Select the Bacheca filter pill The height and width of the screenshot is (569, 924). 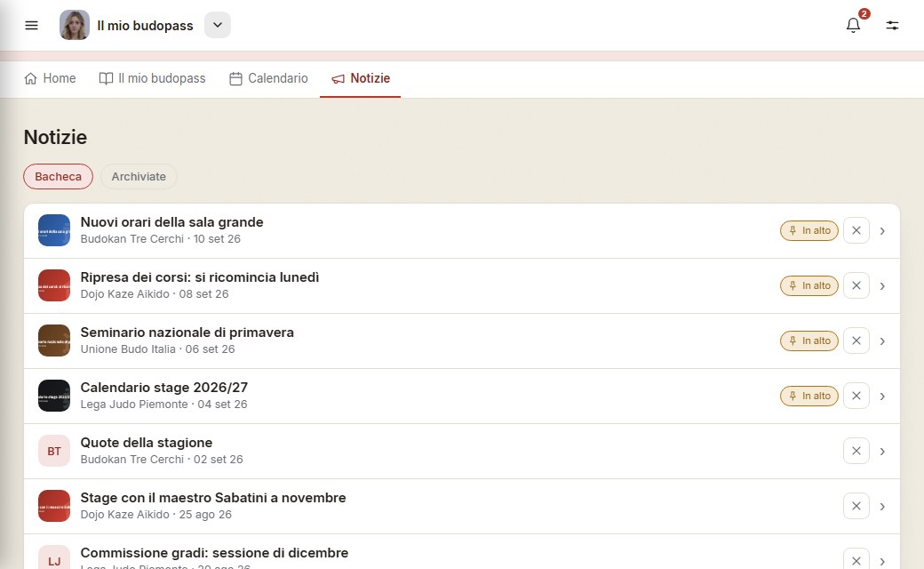[x=58, y=177]
